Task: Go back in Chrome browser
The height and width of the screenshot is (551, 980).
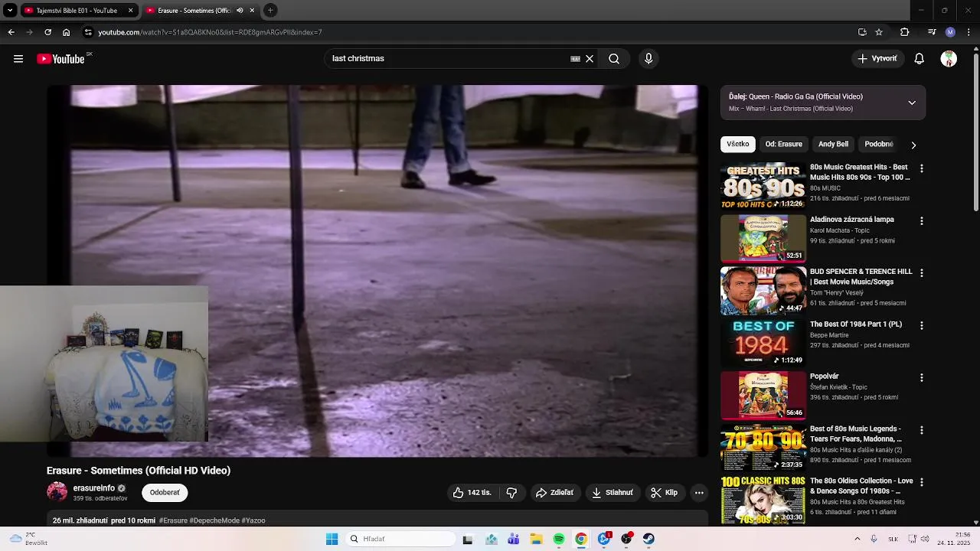Action: tap(11, 32)
